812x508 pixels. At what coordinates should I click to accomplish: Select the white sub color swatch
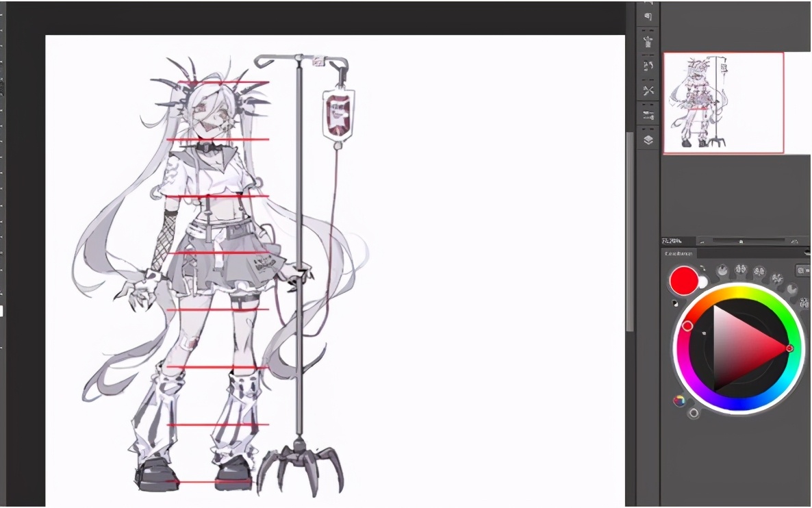[x=702, y=282]
